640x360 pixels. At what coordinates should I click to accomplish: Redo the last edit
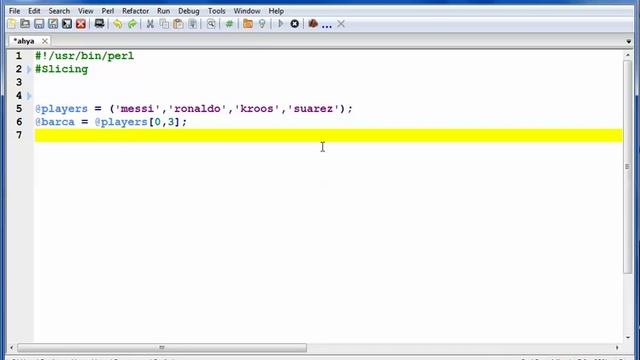tap(132, 24)
